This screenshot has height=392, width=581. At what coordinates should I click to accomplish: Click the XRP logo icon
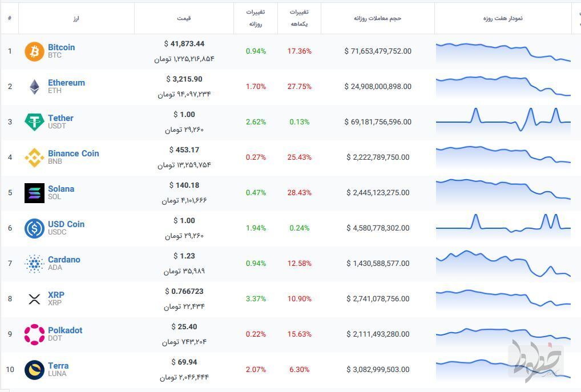(34, 299)
